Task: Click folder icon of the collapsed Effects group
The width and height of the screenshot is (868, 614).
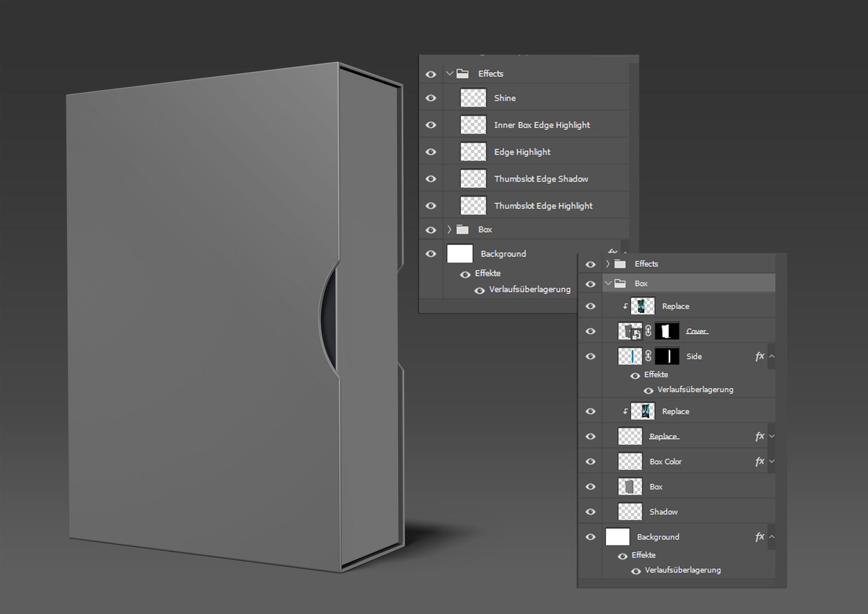Action: [620, 264]
